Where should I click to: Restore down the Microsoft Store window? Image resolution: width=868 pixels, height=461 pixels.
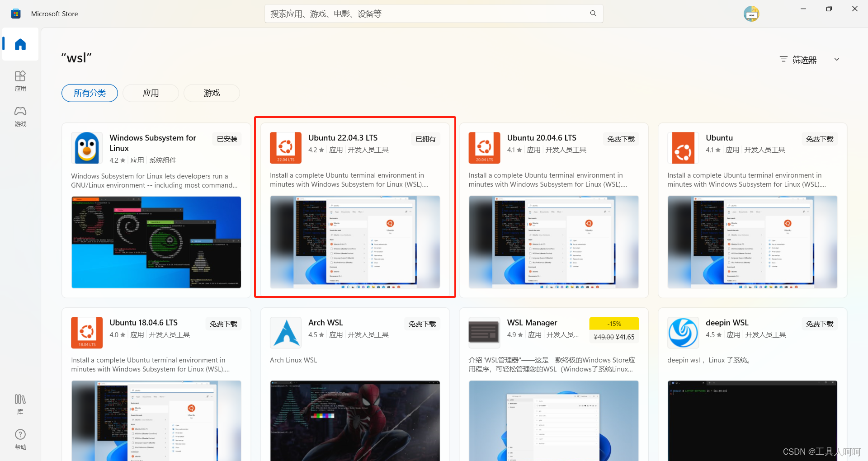[x=829, y=9]
